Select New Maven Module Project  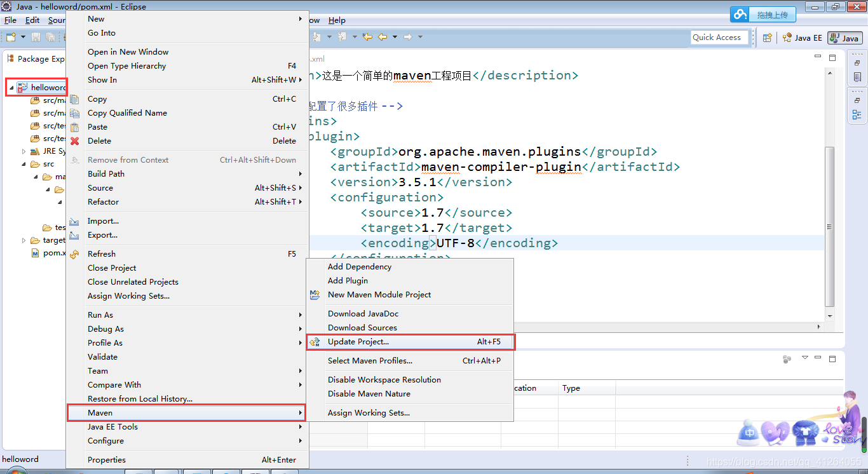410,295
